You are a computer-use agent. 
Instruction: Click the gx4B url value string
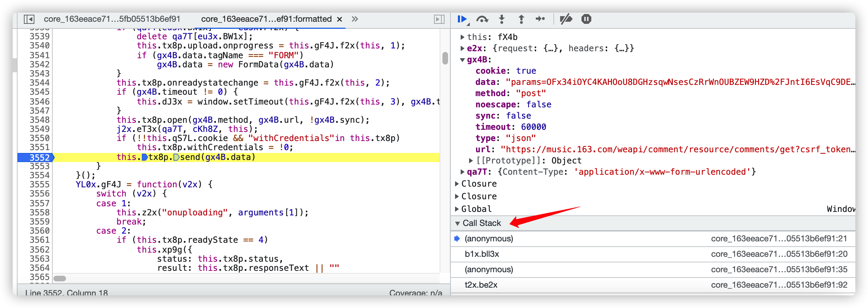pos(678,149)
